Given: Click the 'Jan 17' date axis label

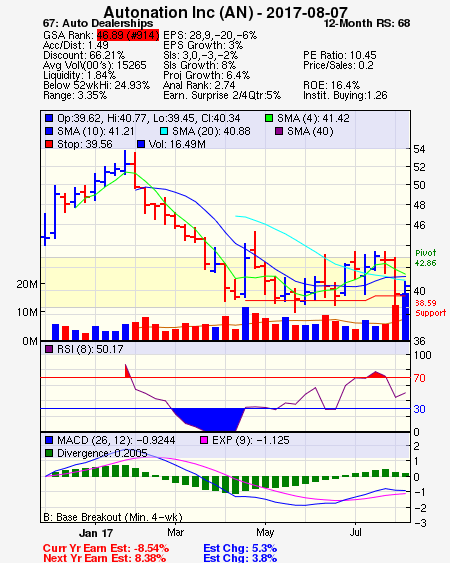Looking at the screenshot, I should 96,533.
